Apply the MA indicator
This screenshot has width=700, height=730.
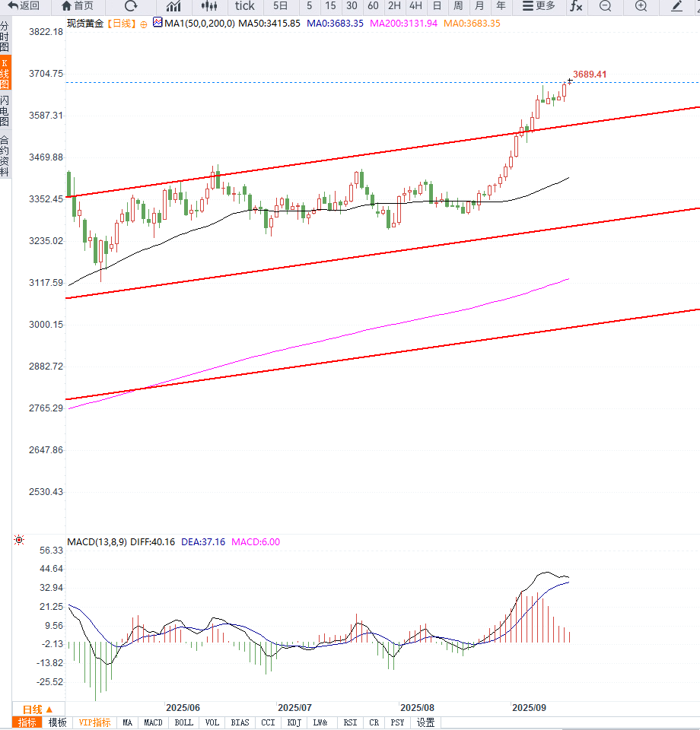(x=127, y=722)
